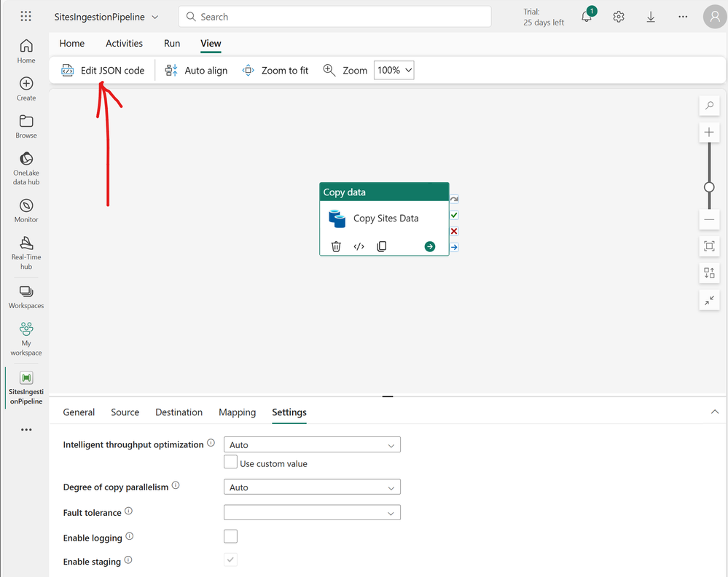The width and height of the screenshot is (728, 577).
Task: Open the zoom percentage dropdown
Action: pos(394,70)
